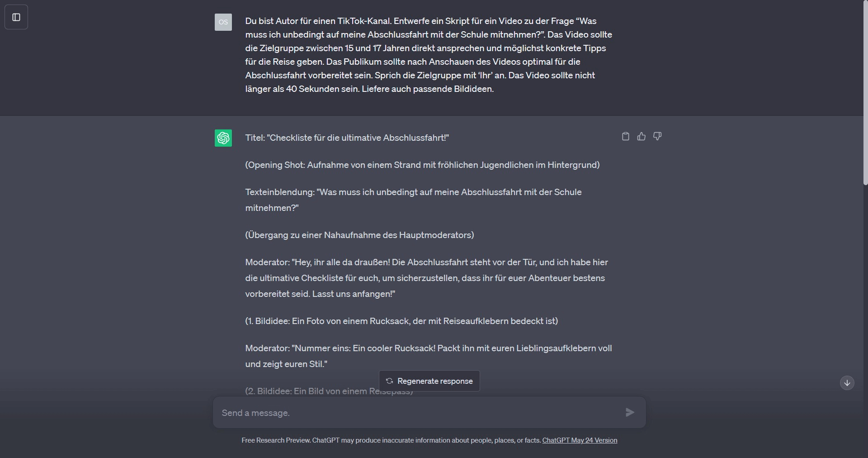Click the Regenerate response button

pos(429,381)
